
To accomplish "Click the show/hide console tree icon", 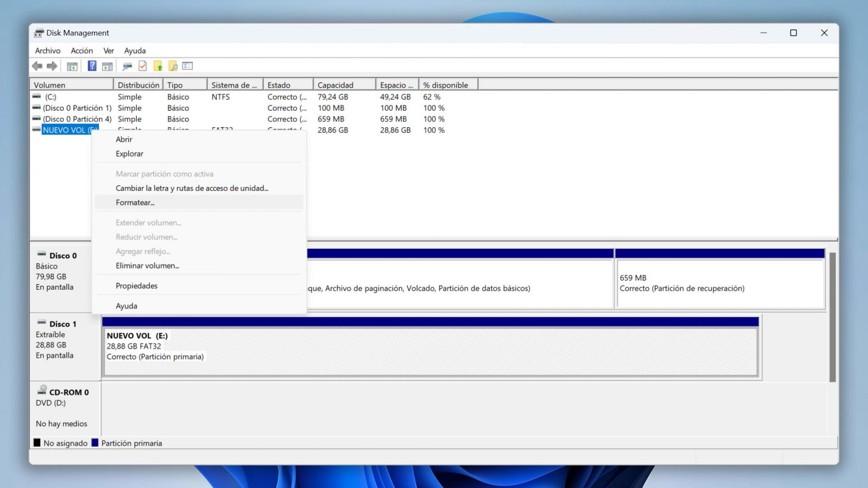I will tap(72, 66).
